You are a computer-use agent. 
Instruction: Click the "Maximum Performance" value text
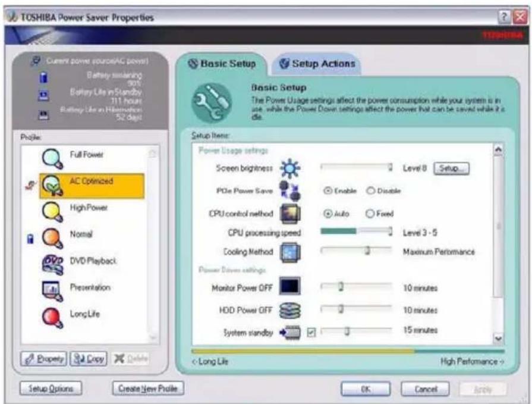[439, 252]
